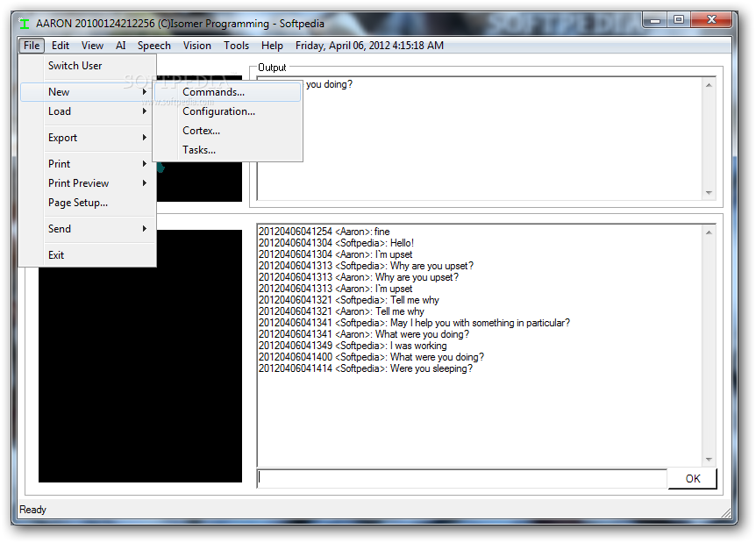The height and width of the screenshot is (543, 756).
Task: Select Commands... in New submenu
Action: pyautogui.click(x=227, y=92)
